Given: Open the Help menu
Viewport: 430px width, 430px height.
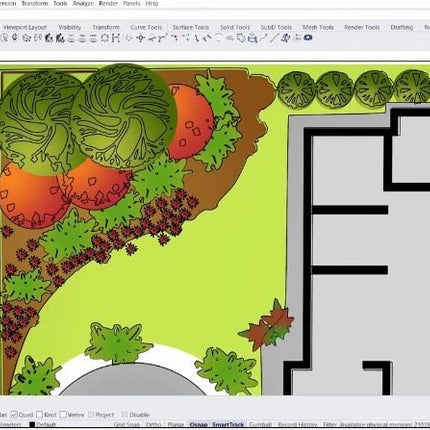Looking at the screenshot, I should (x=152, y=4).
